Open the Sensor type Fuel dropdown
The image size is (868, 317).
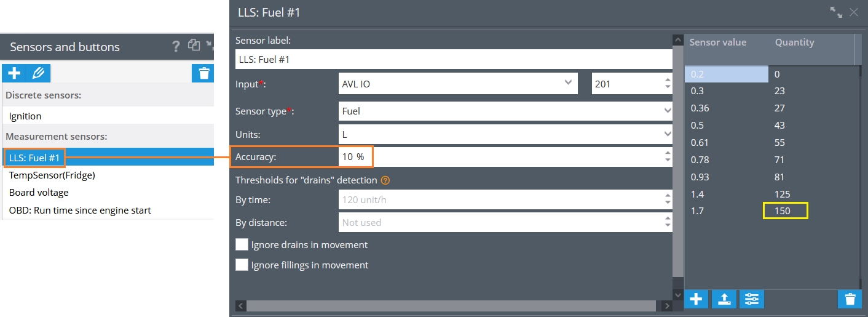click(505, 111)
